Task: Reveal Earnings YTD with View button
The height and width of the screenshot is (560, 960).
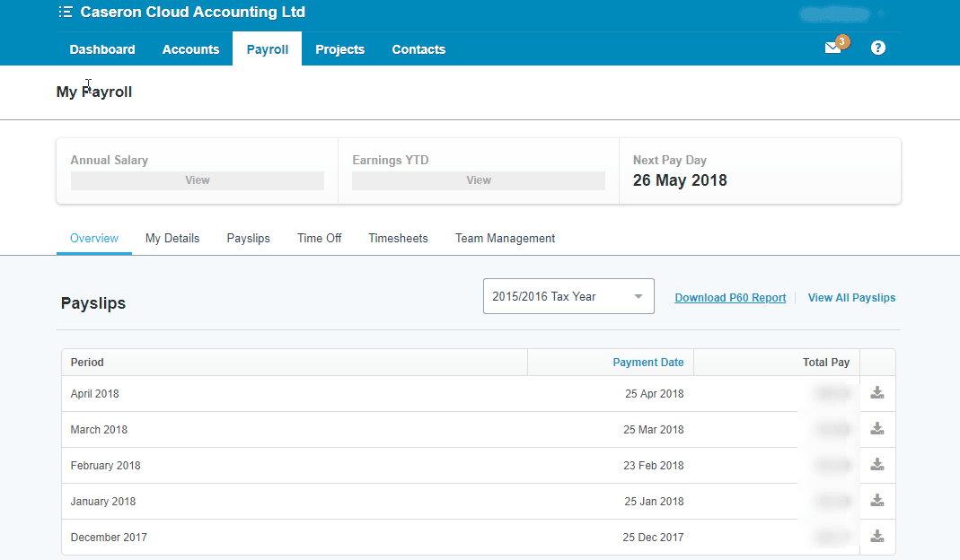Action: 478,179
